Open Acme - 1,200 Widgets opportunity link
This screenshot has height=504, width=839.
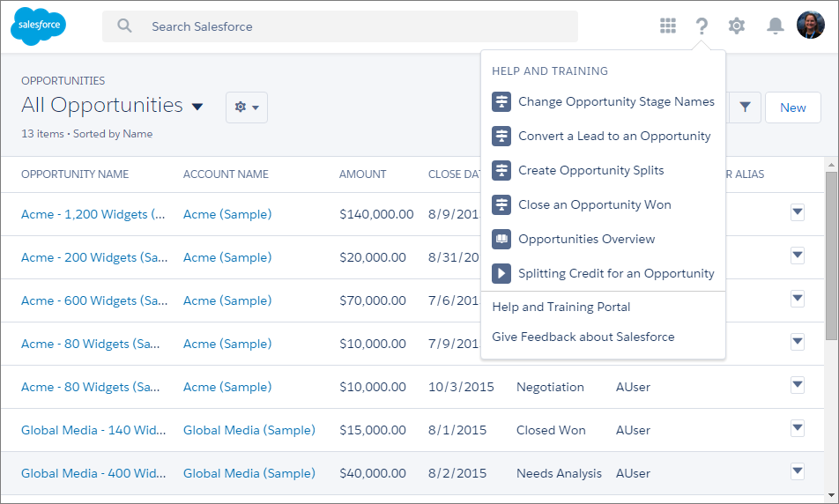coord(93,214)
